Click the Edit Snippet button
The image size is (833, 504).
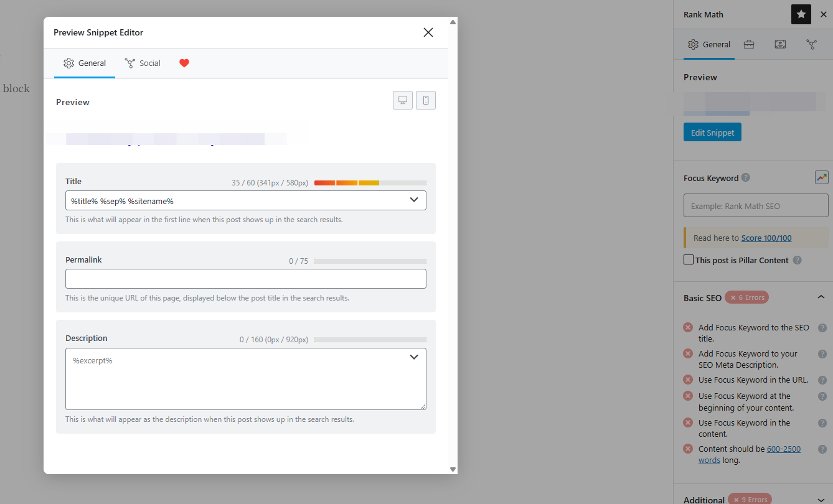point(712,133)
